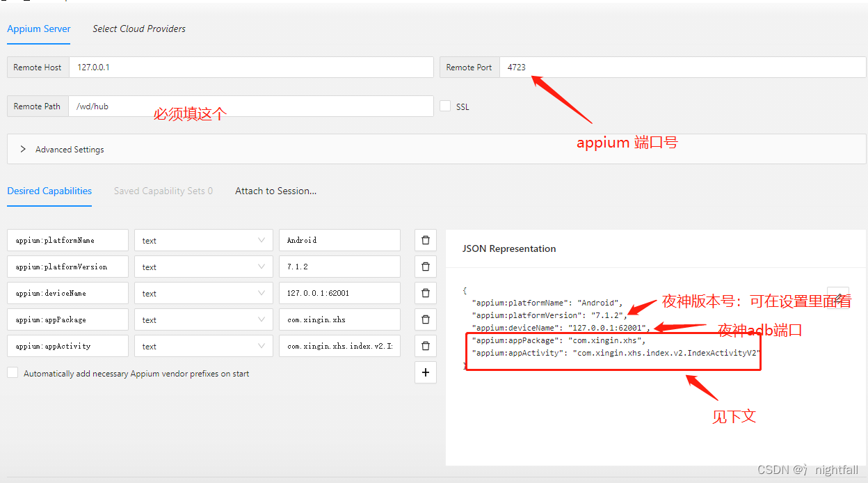Image resolution: width=868 pixels, height=483 pixels.
Task: Edit the appium:platformName name field
Action: click(68, 240)
